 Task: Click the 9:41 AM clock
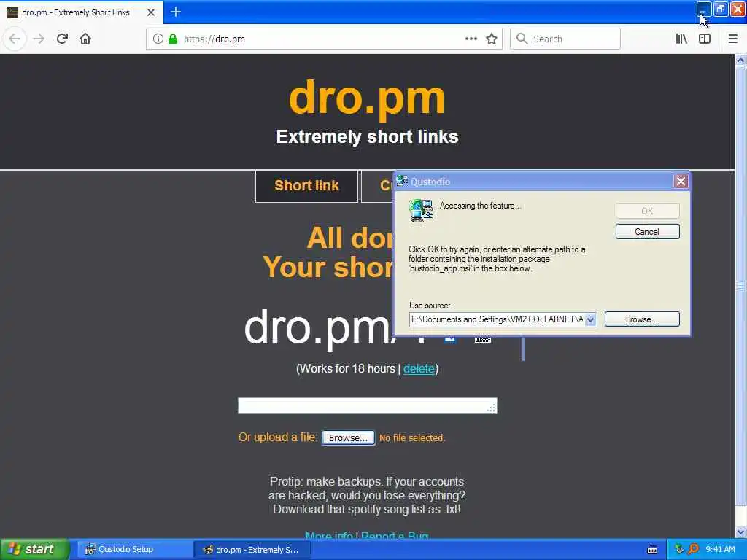tap(720, 550)
